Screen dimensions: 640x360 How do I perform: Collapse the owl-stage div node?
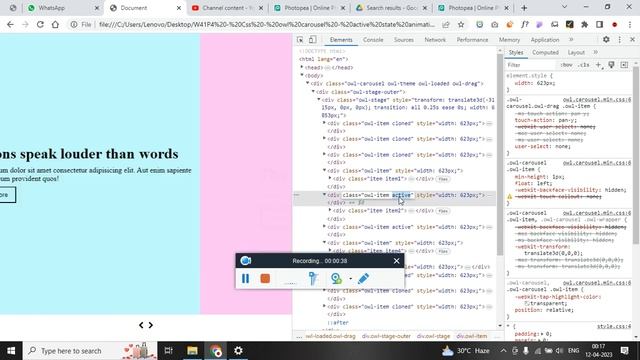pyautogui.click(x=319, y=100)
